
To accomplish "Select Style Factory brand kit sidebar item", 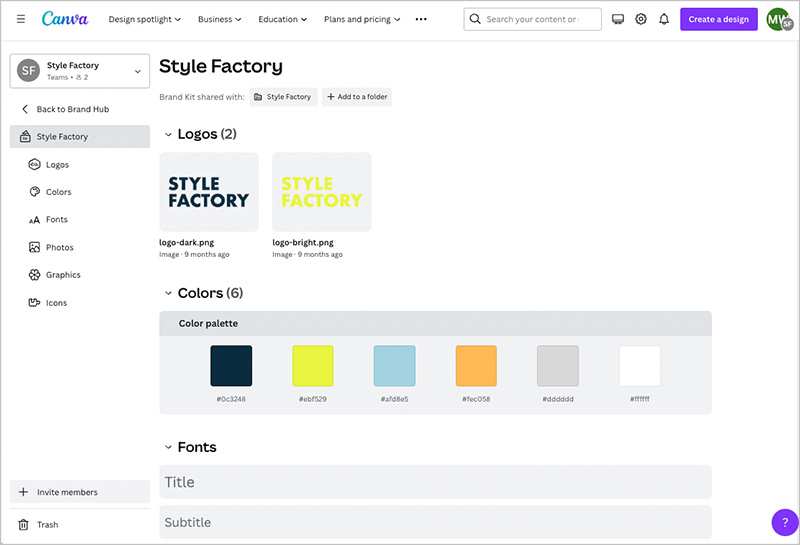I will 80,137.
